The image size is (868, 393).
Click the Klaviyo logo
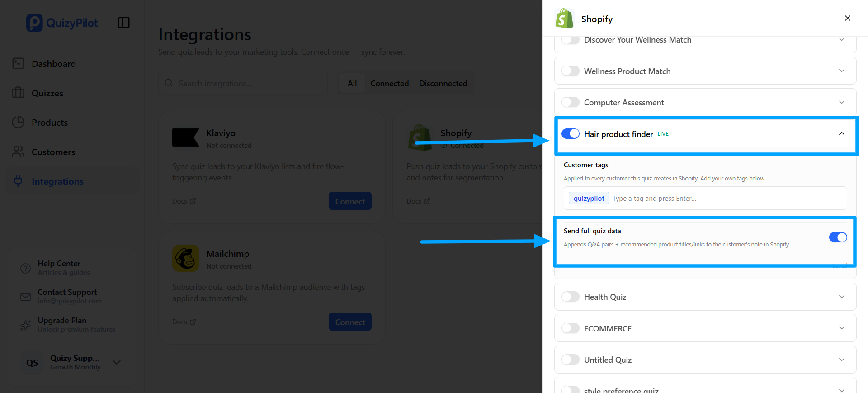click(185, 137)
